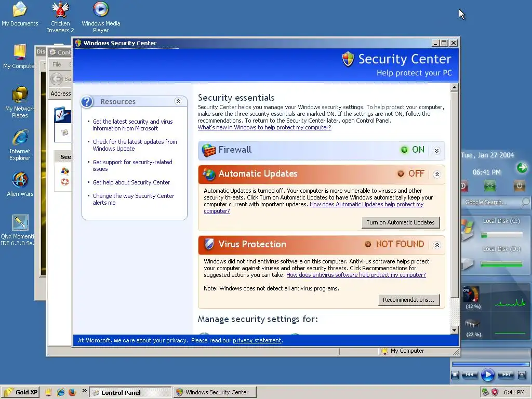
Task: Skip to next track in sidebar player
Action: 506,375
